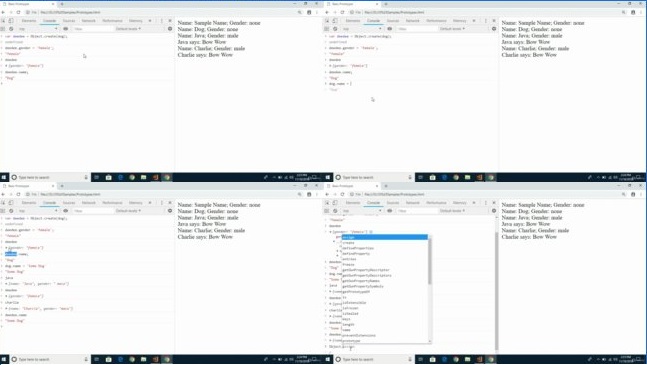Click inspect-element icon in window listing Charlie object
This screenshot has height=365, width=647.
(x=3, y=203)
